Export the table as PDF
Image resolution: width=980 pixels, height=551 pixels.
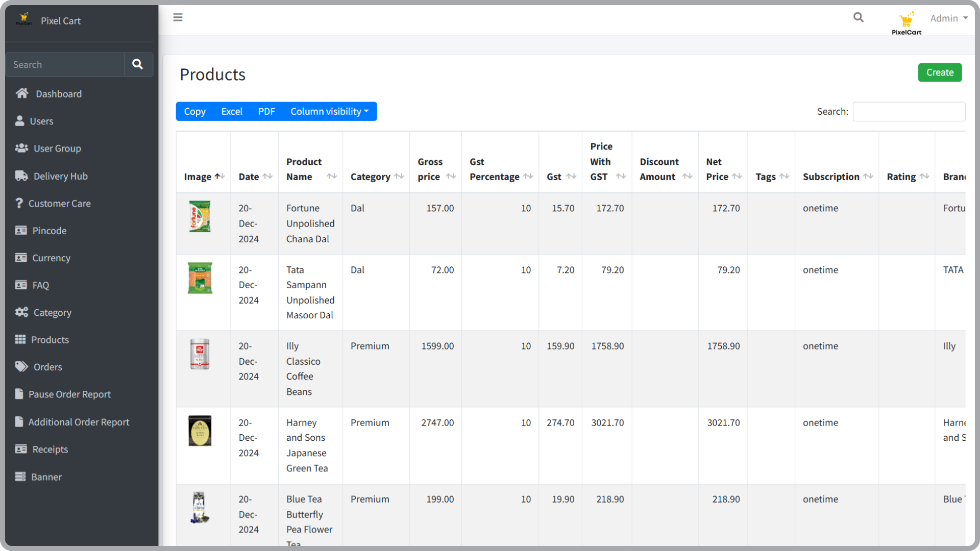(266, 111)
